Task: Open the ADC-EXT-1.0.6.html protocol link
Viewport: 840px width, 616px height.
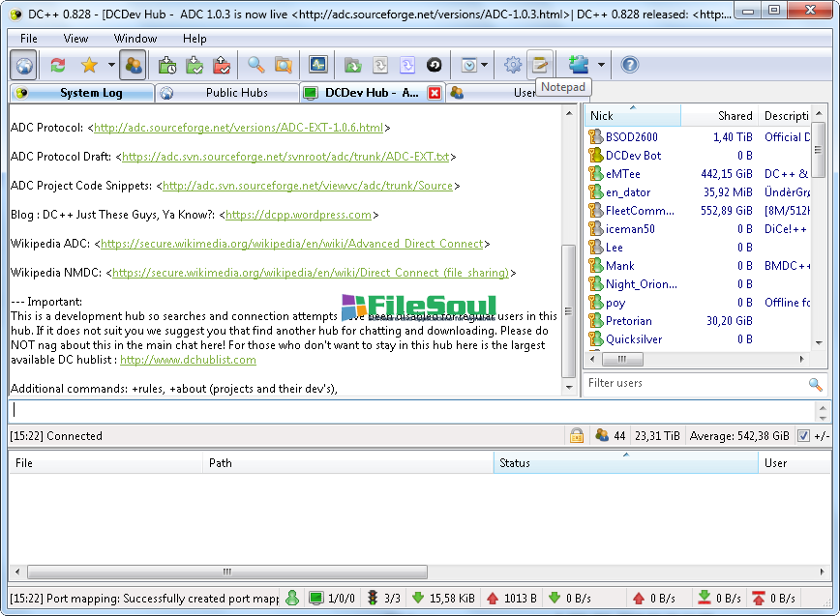Action: (238, 128)
